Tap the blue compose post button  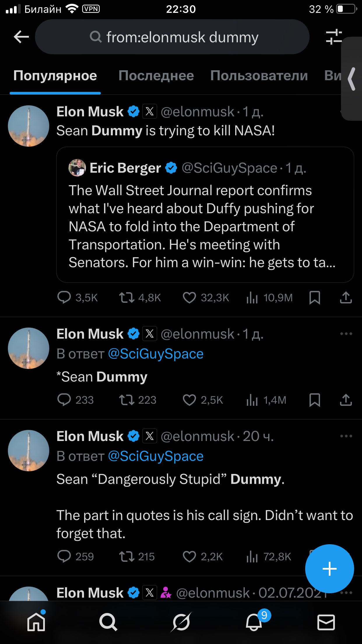pos(329,569)
